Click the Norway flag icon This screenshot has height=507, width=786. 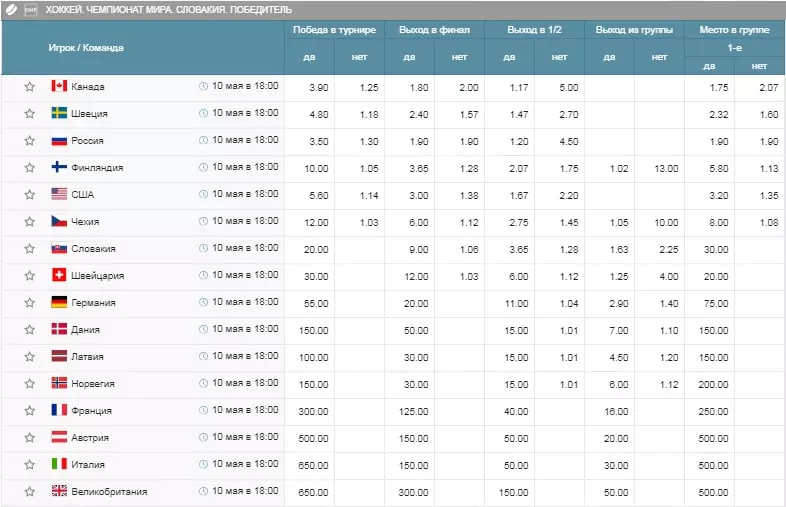pos(59,383)
